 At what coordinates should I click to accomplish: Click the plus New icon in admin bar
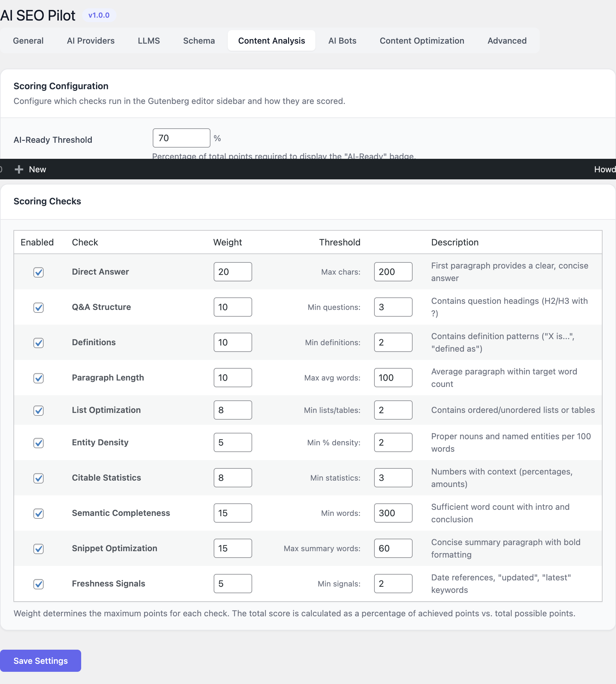(x=19, y=169)
